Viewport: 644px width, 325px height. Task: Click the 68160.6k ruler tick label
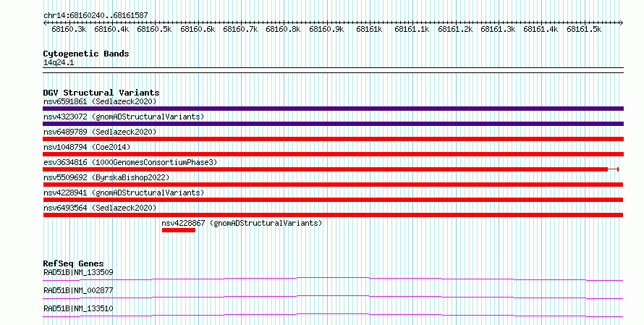[x=198, y=30]
